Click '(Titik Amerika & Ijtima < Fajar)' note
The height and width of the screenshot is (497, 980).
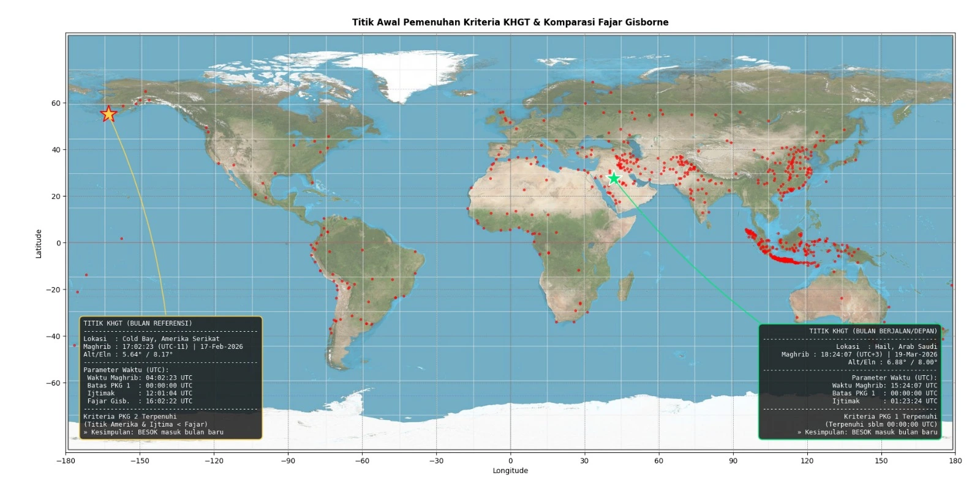pos(146,424)
